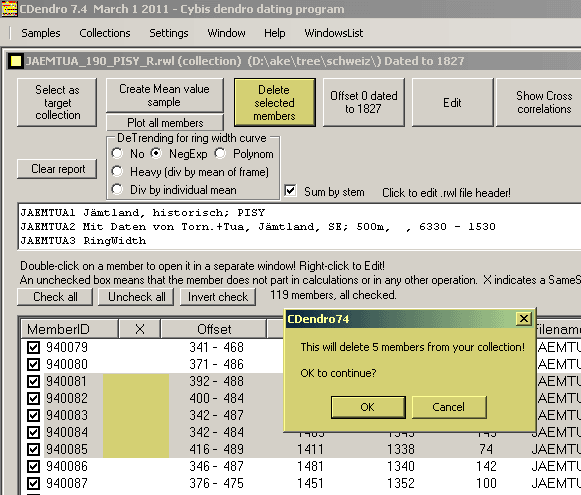Click the Edit button
The width and height of the screenshot is (581, 495).
point(452,102)
